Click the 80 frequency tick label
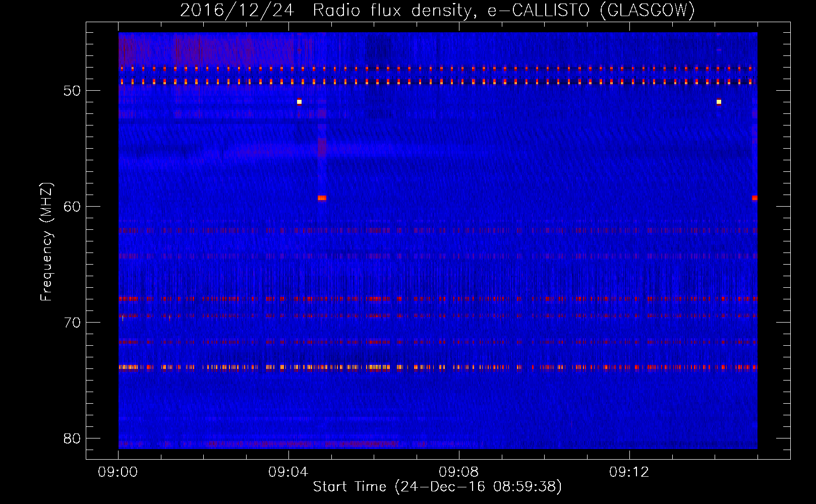816x504 pixels. coord(73,438)
